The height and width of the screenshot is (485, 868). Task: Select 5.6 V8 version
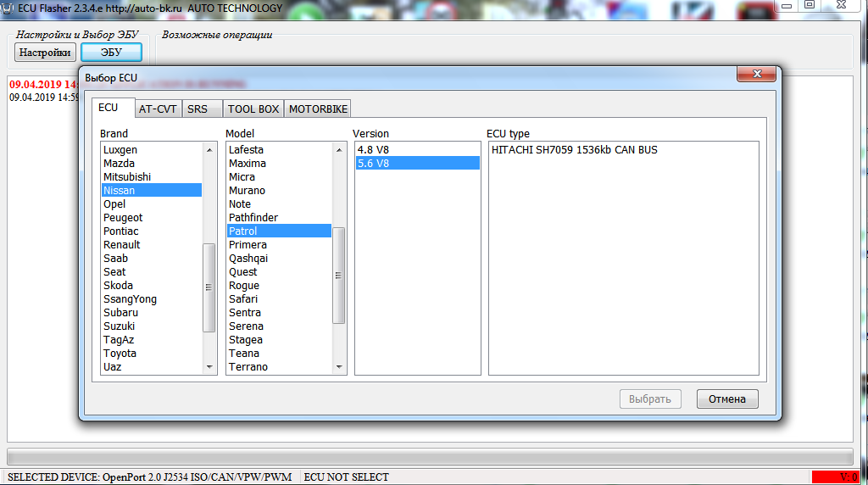point(417,164)
